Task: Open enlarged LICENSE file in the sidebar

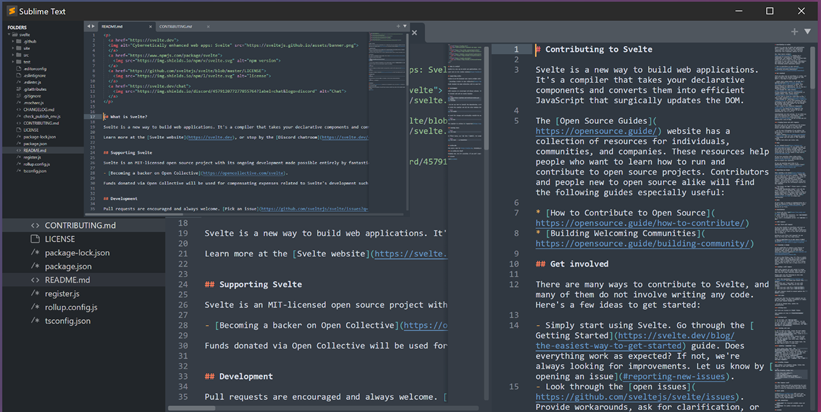Action: [60, 239]
